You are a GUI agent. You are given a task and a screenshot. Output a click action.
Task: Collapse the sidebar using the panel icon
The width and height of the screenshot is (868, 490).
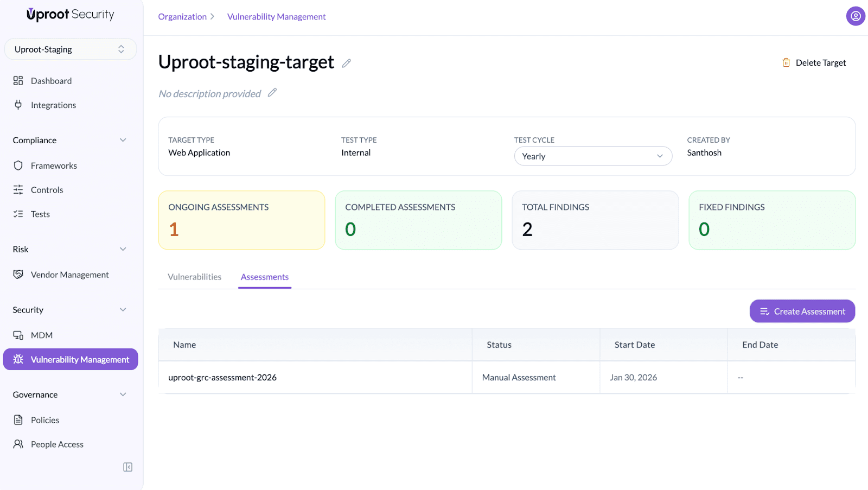(127, 467)
